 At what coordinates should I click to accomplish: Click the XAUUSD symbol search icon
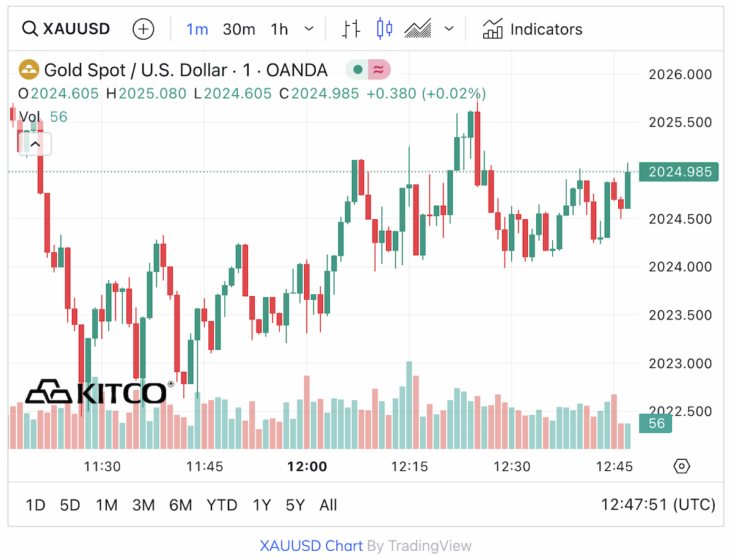coord(29,29)
